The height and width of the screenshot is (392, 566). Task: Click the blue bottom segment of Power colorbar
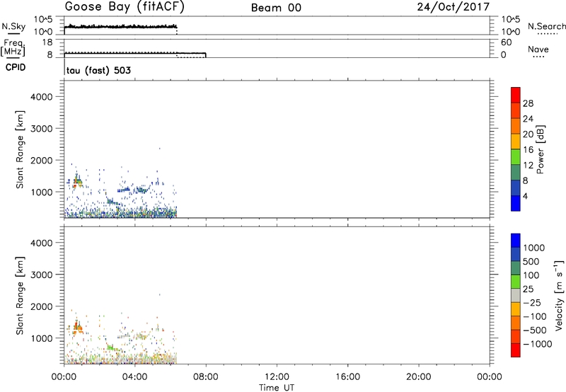(x=516, y=203)
